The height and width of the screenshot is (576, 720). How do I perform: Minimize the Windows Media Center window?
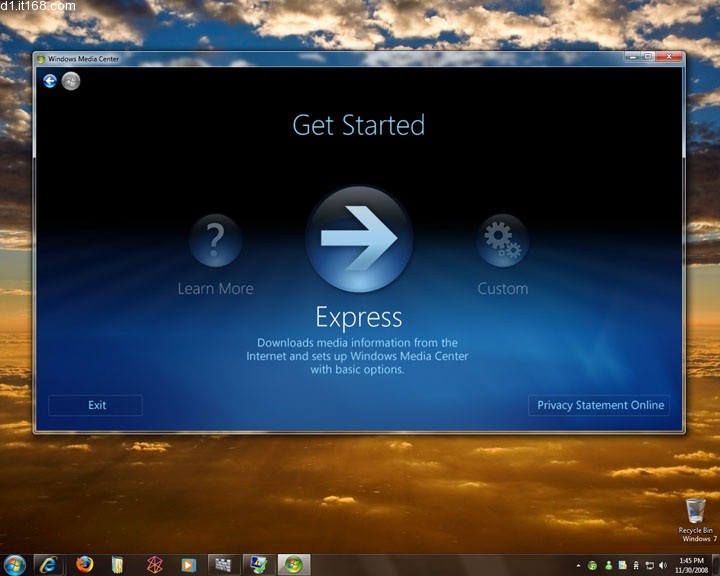pyautogui.click(x=633, y=57)
